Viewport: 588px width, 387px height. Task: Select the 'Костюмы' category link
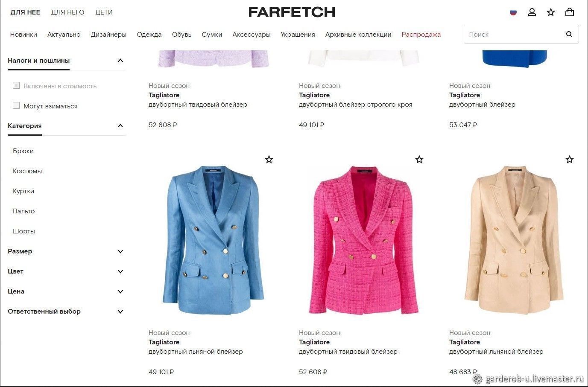27,171
